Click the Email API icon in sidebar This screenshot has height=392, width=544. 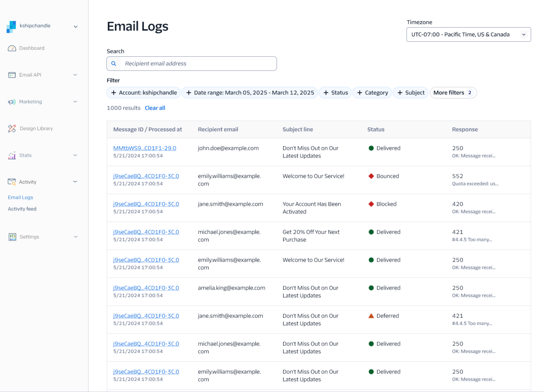pos(12,75)
